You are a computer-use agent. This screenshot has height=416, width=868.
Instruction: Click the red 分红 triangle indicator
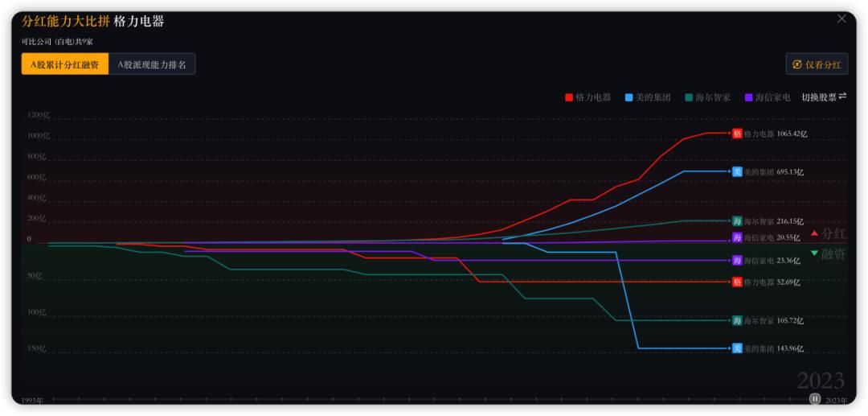coord(814,234)
